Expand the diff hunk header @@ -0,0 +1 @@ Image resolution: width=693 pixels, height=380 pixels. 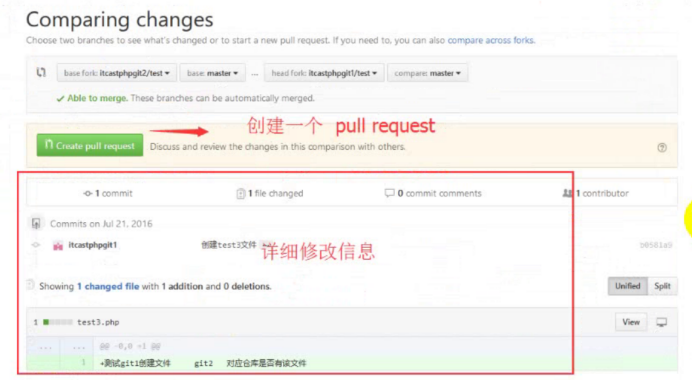130,346
